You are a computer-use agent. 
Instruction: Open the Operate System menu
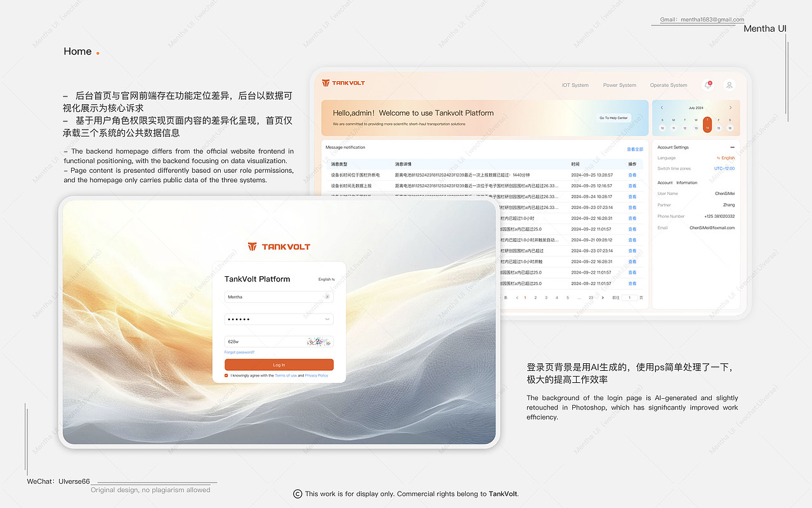pyautogui.click(x=669, y=85)
